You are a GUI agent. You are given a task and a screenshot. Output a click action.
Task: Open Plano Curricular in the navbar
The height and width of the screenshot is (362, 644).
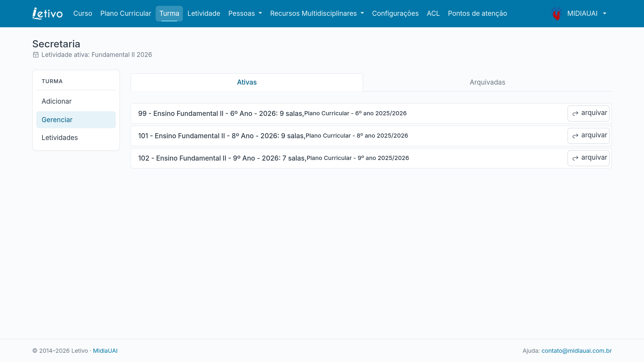[x=126, y=13]
